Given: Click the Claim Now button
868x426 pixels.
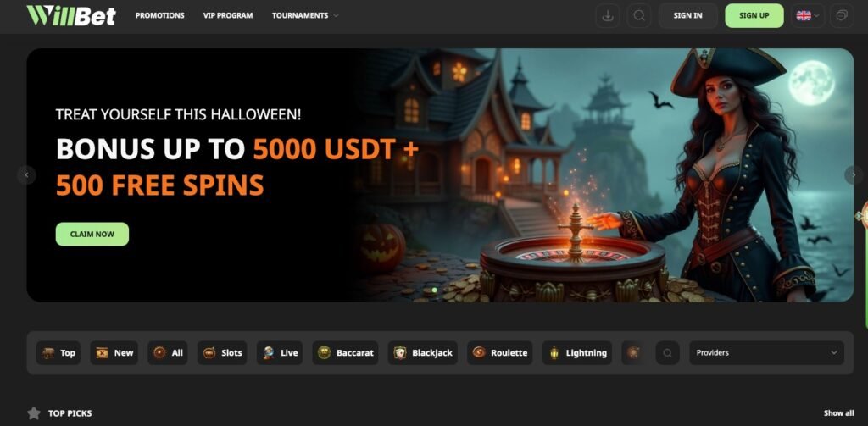Looking at the screenshot, I should [92, 234].
